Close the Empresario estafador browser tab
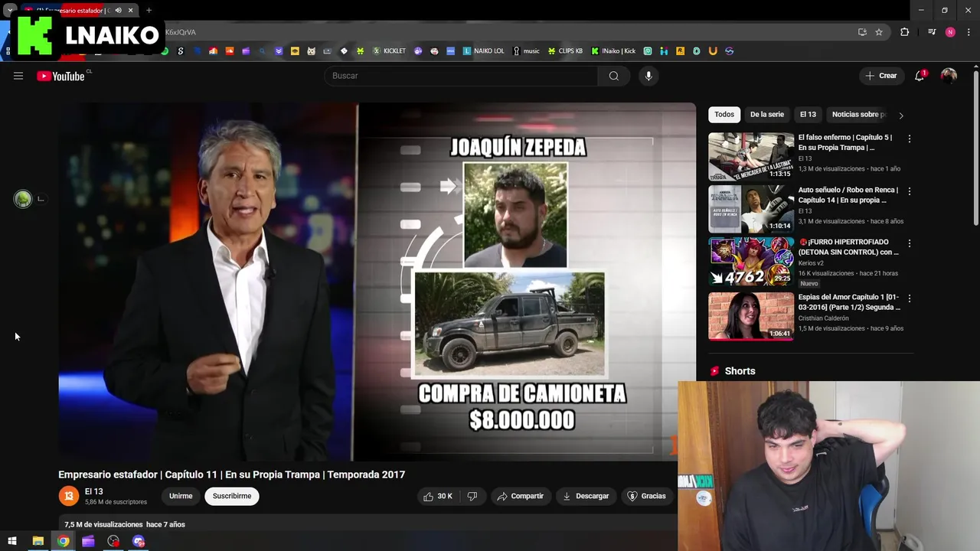The height and width of the screenshot is (551, 980). (x=131, y=11)
